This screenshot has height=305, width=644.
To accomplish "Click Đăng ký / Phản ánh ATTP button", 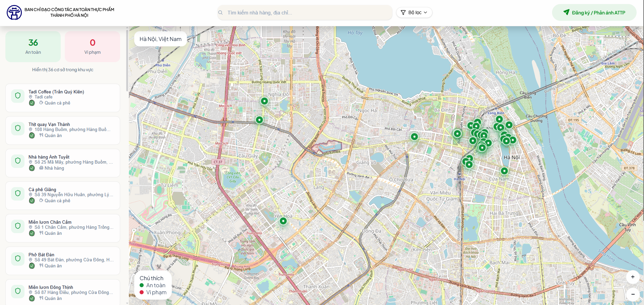I will click(594, 12).
